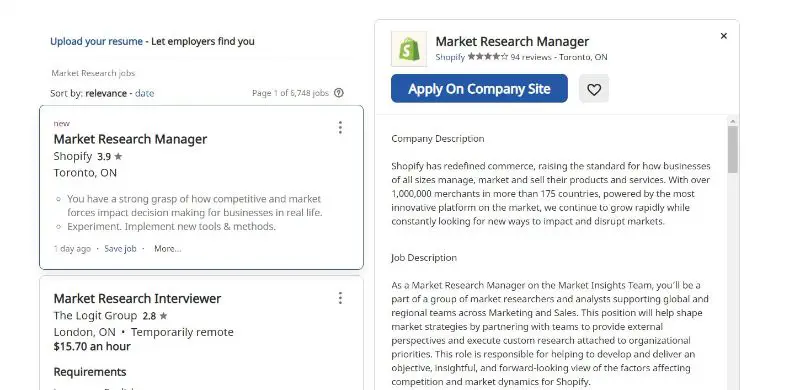This screenshot has width=800, height=390.
Task: Click the 2.8 star rating for Logit Group
Action: pos(155,315)
